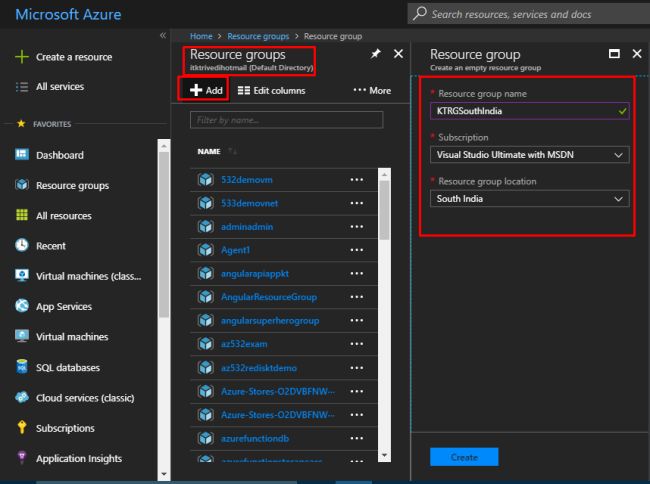The height and width of the screenshot is (484, 650).
Task: Open Edit columns in the toolbar
Action: pos(272,90)
